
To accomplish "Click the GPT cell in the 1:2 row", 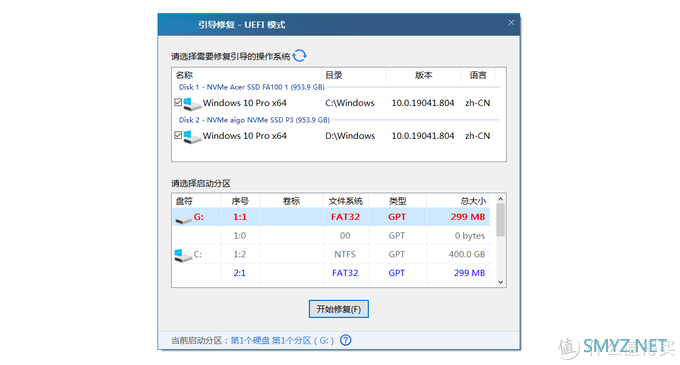I will pyautogui.click(x=397, y=254).
